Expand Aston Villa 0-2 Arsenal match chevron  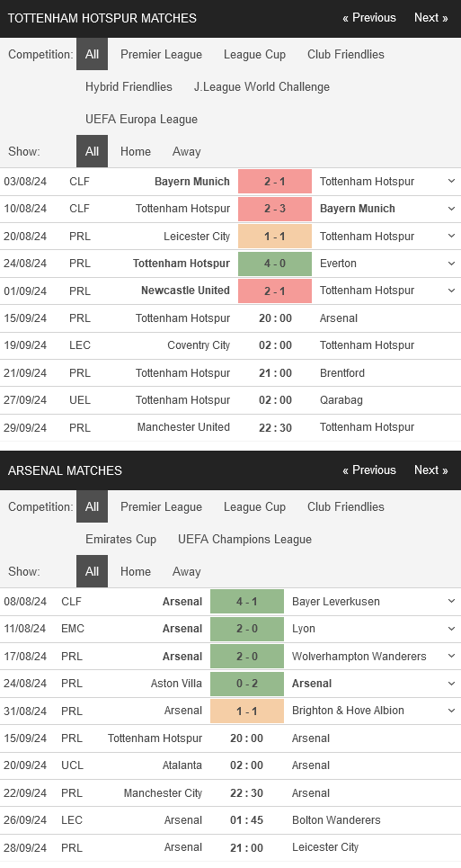click(x=451, y=683)
